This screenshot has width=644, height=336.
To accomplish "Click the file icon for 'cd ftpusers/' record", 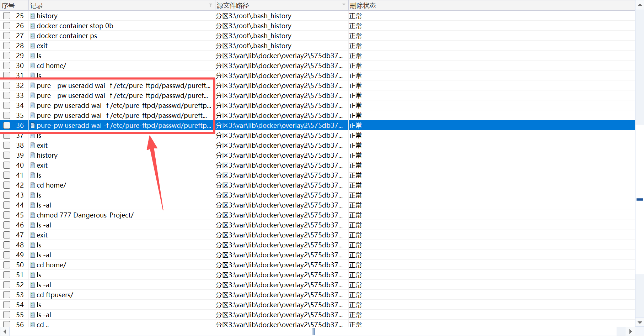I will pyautogui.click(x=33, y=295).
